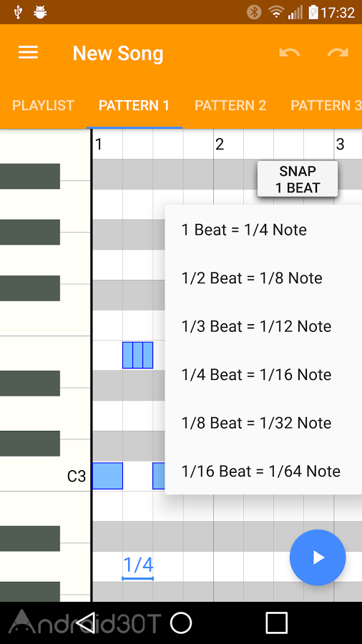
Task: Open the SNAP 1 BEAT dropdown
Action: point(298,179)
